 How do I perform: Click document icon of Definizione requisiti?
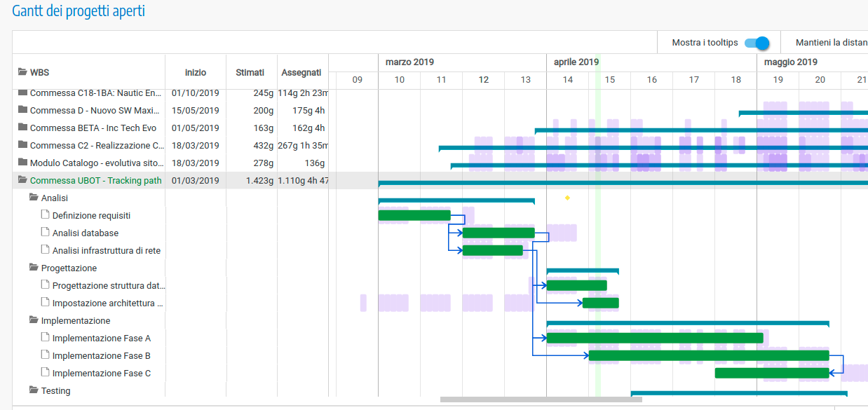(x=46, y=215)
